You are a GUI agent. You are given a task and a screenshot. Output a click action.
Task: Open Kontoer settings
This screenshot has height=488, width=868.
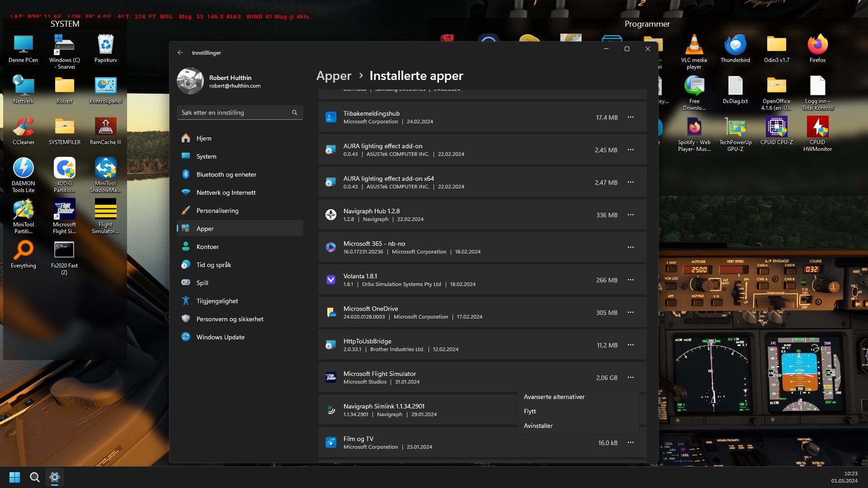coord(240,247)
